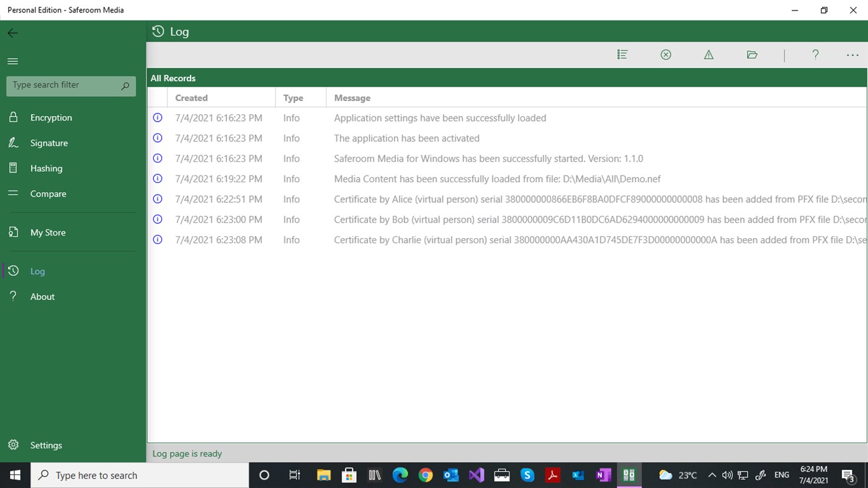
Task: Open a log file with the folder icon
Action: coord(751,55)
